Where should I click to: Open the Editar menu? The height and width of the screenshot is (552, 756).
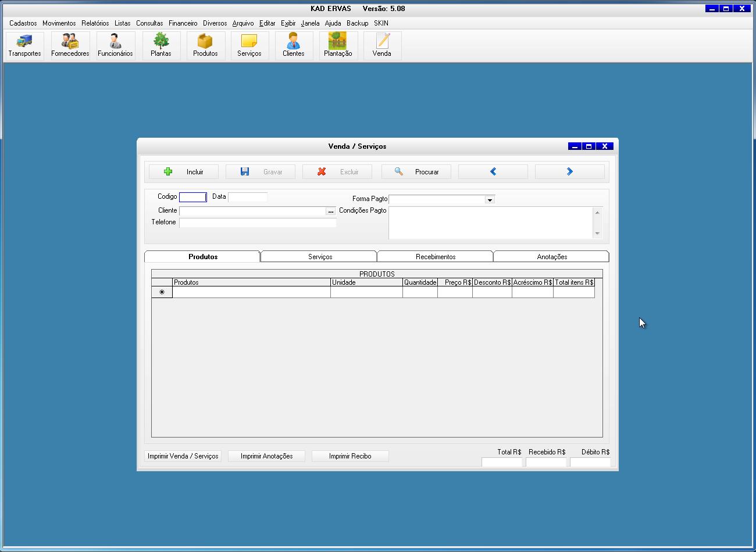coord(268,23)
